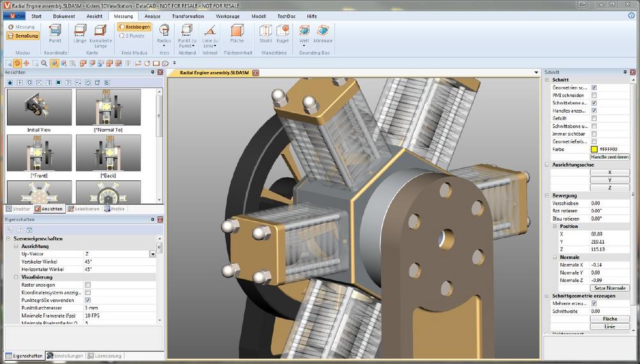Click the Setze Normale button
The height and width of the screenshot is (364, 640).
[x=610, y=288]
